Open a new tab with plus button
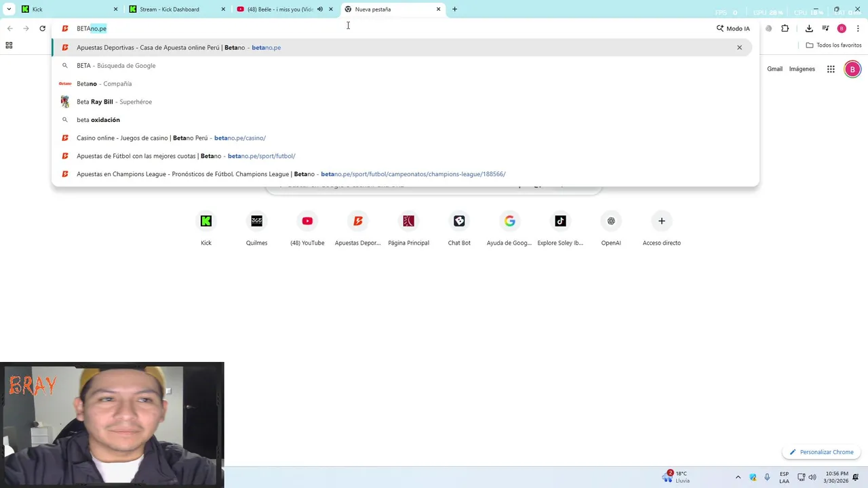The height and width of the screenshot is (488, 868). pyautogui.click(x=454, y=9)
